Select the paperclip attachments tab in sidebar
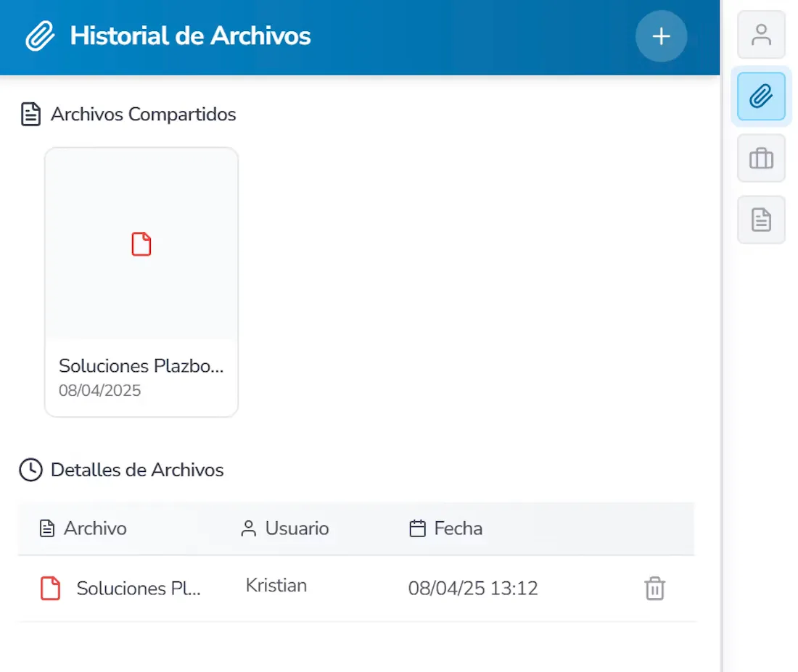798x672 pixels. pyautogui.click(x=760, y=96)
